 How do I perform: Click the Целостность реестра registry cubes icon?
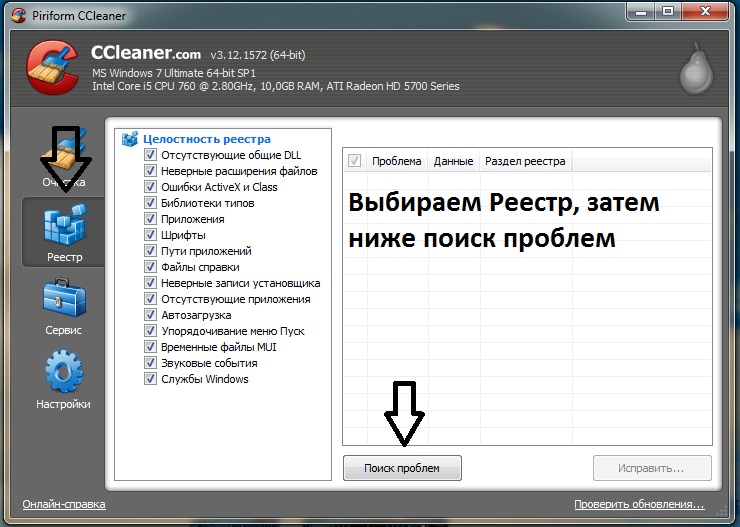(130, 140)
